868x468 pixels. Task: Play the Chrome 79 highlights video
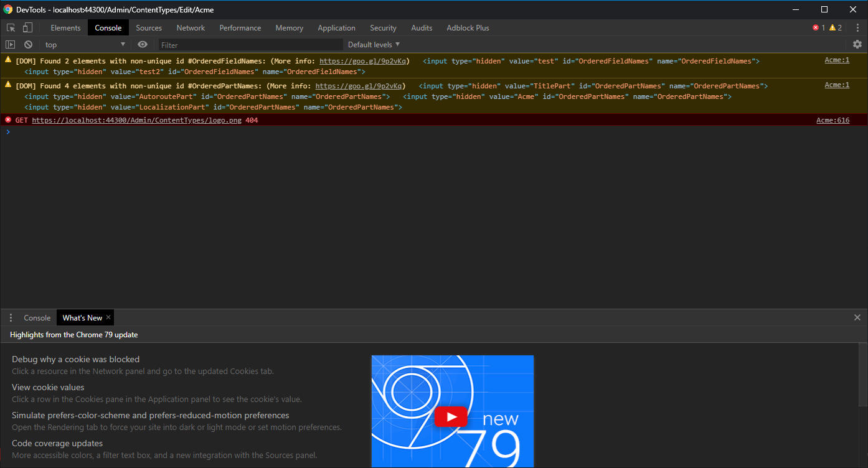coord(451,416)
